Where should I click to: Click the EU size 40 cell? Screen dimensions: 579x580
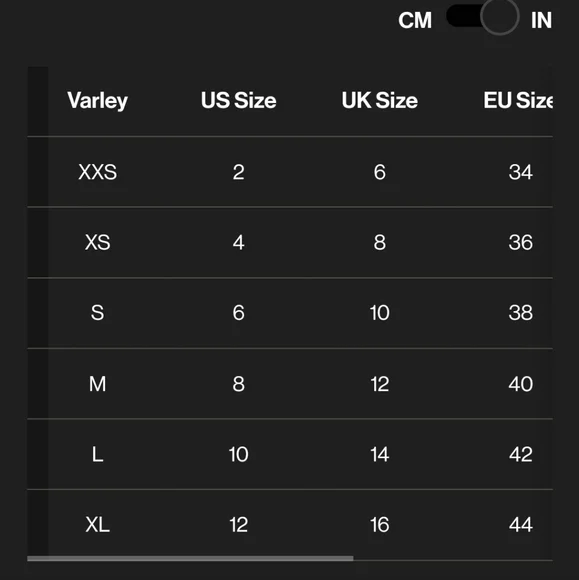tap(521, 384)
